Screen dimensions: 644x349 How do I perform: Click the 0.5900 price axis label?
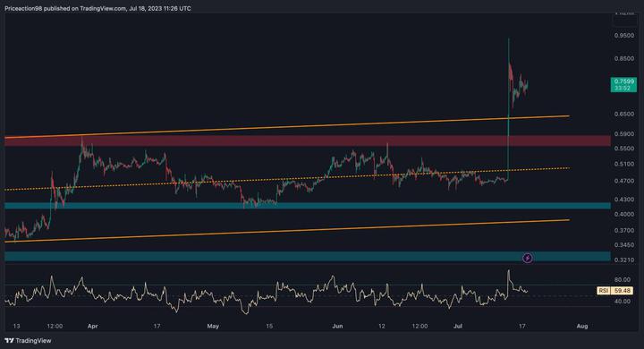point(624,134)
